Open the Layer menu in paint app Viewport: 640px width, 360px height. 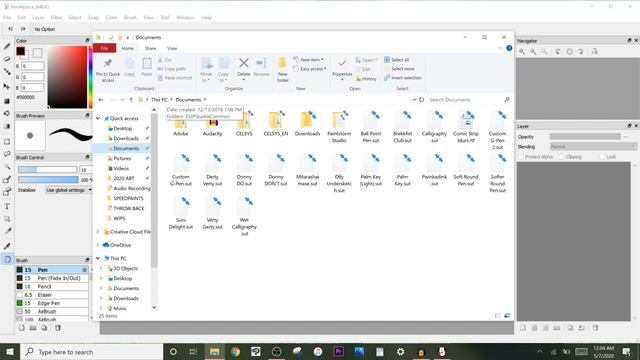(38, 18)
